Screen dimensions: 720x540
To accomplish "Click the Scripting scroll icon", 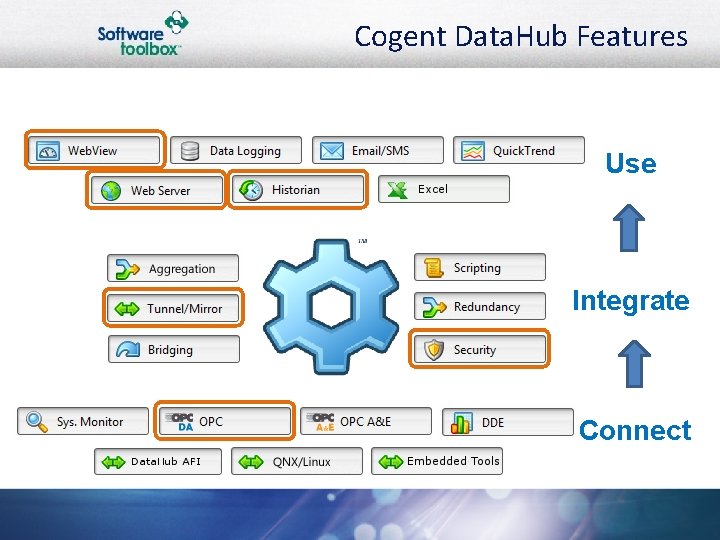I will coord(433,268).
